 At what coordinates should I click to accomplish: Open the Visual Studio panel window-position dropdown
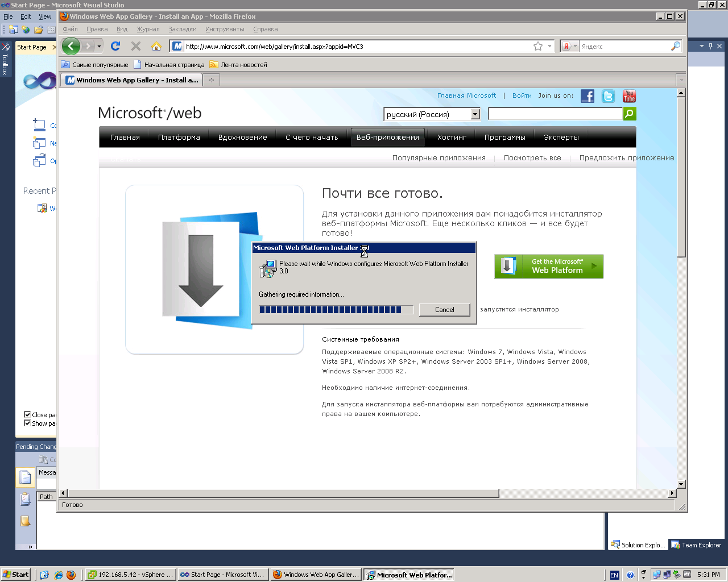[702, 46]
